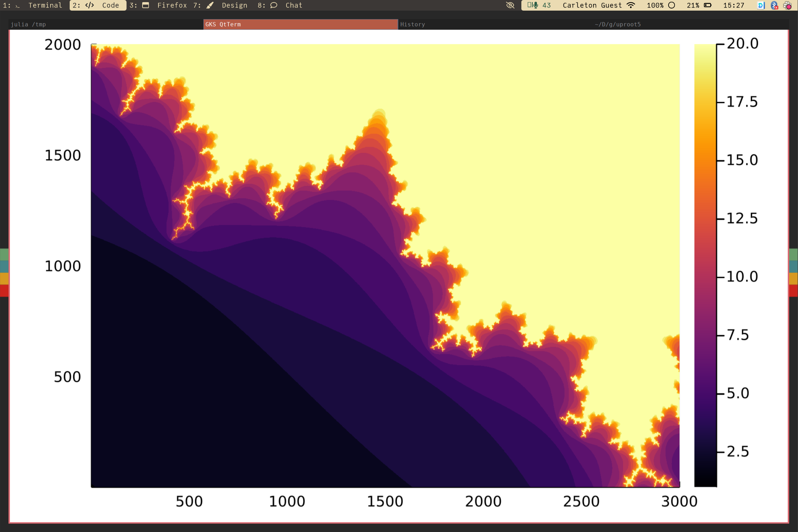Viewport: 798px width, 532px height.
Task: Click the x-axis tick label 500
Action: coord(189,502)
